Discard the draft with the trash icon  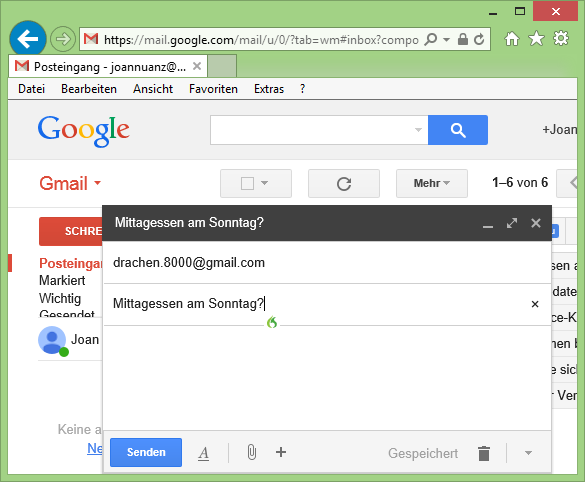[x=484, y=453]
